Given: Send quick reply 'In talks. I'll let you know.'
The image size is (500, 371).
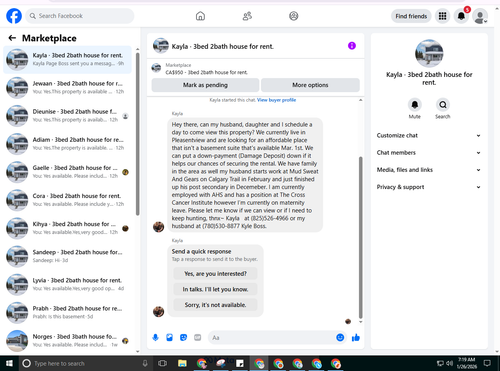Looking at the screenshot, I should click(215, 289).
